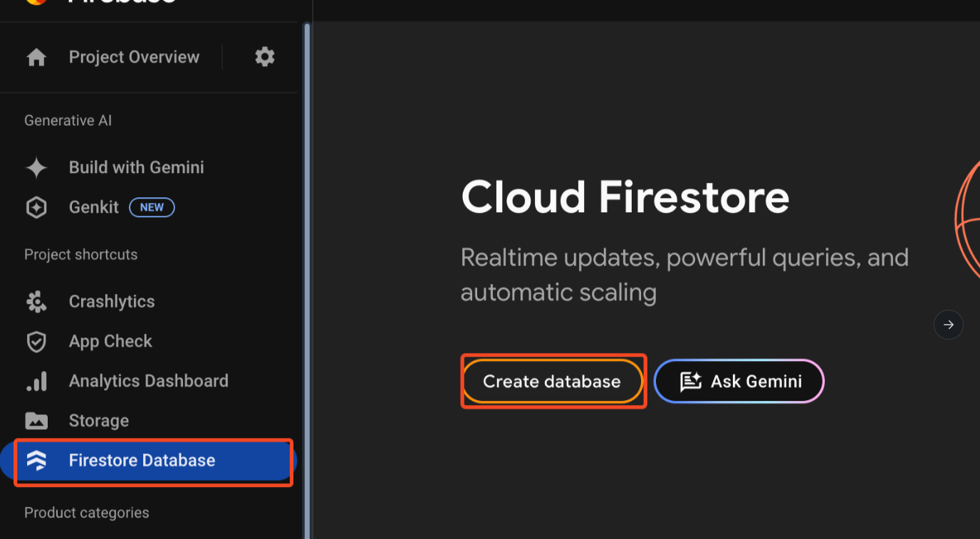This screenshot has width=980, height=539.
Task: Click the Crashlytics icon in sidebar
Action: [x=36, y=302]
